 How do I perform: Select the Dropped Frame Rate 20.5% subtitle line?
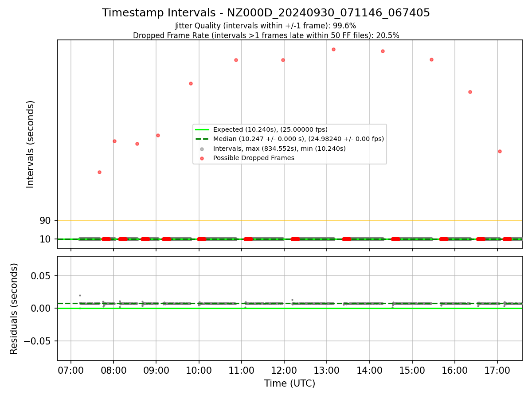pyautogui.click(x=266, y=35)
